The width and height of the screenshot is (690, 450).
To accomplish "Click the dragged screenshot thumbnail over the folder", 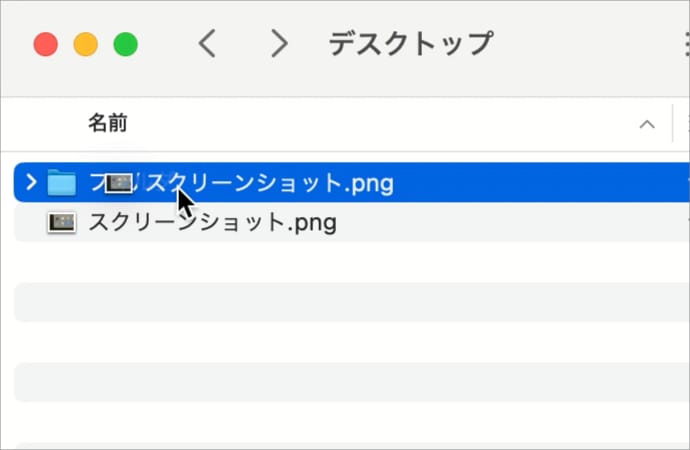I will coord(119,183).
